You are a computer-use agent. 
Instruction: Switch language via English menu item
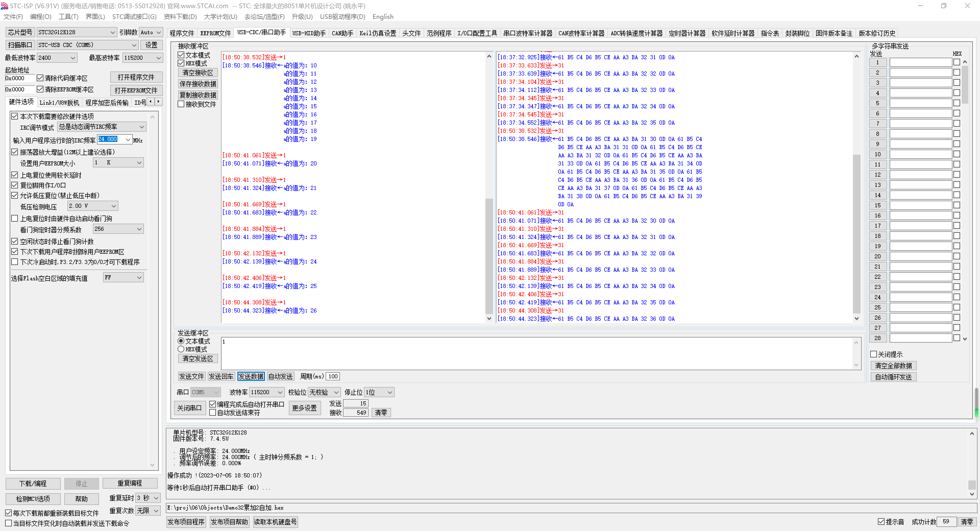[383, 17]
